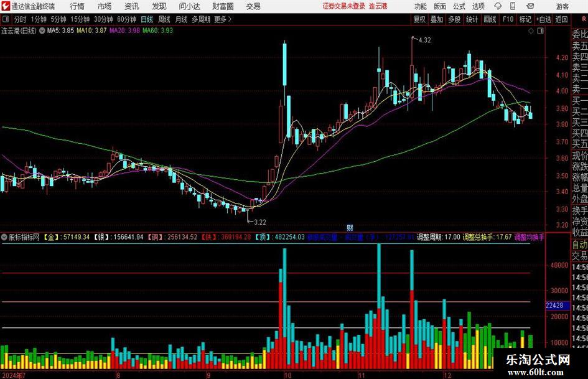Image resolution: width=588 pixels, height=379 pixels.
Task: Click the MA10: 3.87 indicator label
Action: click(x=92, y=30)
